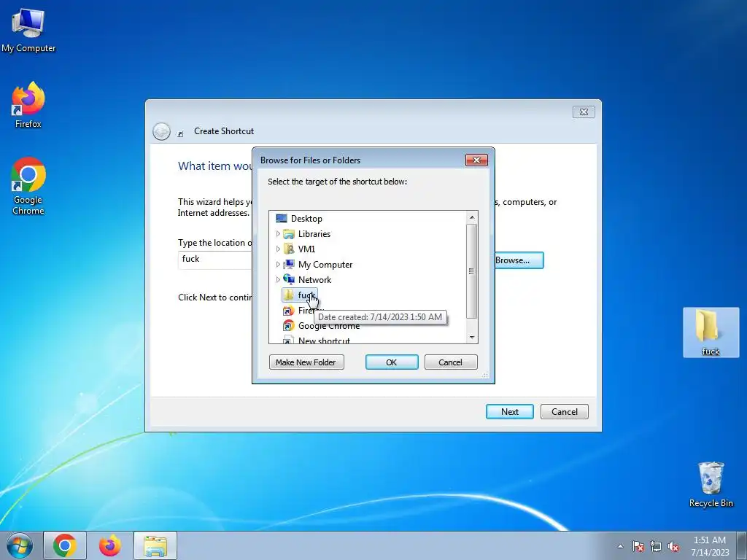The width and height of the screenshot is (747, 560).
Task: Expand the Libraries node arrow
Action: 278,234
